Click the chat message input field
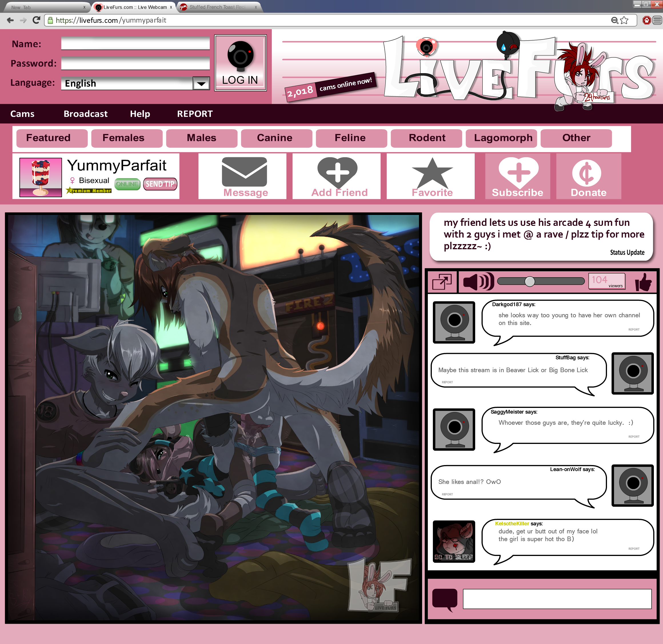This screenshot has height=644, width=663. (557, 599)
